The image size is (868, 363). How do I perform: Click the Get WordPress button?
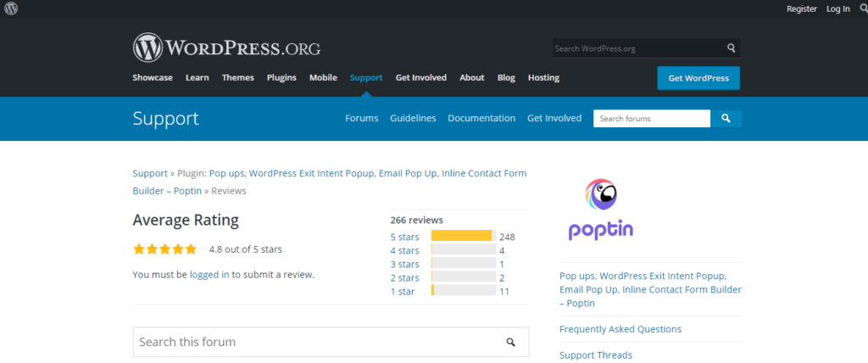(x=698, y=78)
